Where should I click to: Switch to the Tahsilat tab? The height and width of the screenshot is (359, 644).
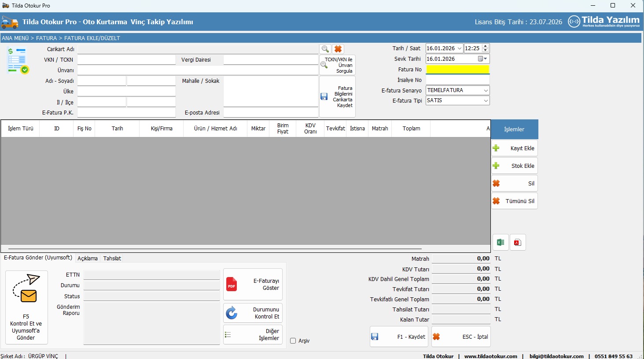point(112,259)
